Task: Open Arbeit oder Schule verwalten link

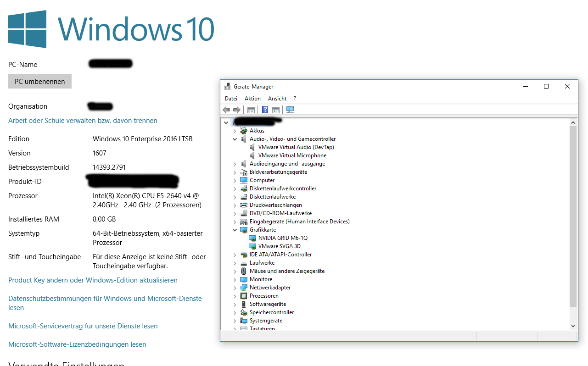Action: tap(83, 121)
